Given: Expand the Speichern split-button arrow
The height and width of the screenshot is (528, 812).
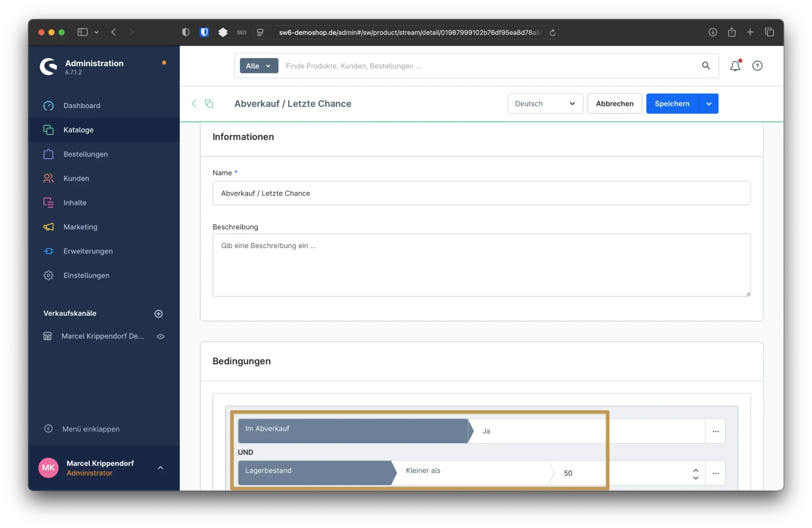Looking at the screenshot, I should tap(708, 104).
